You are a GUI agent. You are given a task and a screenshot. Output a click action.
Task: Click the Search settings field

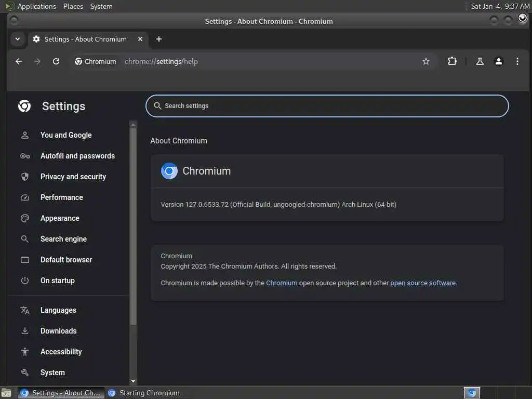(327, 106)
